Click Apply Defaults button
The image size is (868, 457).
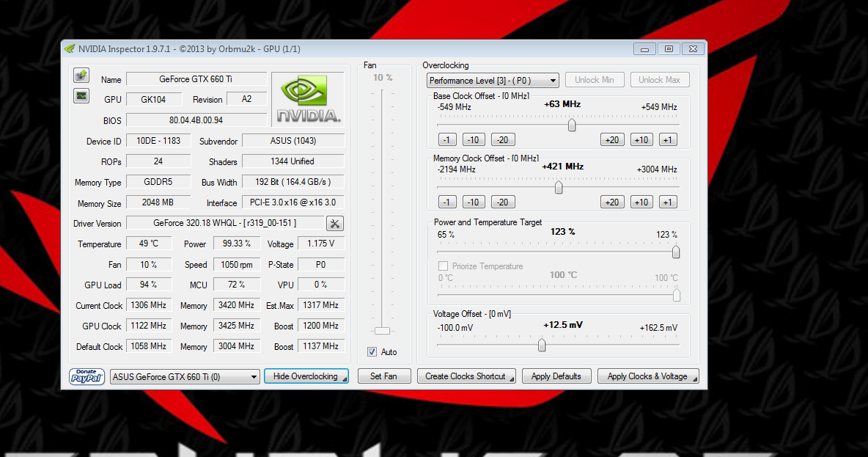click(x=556, y=376)
